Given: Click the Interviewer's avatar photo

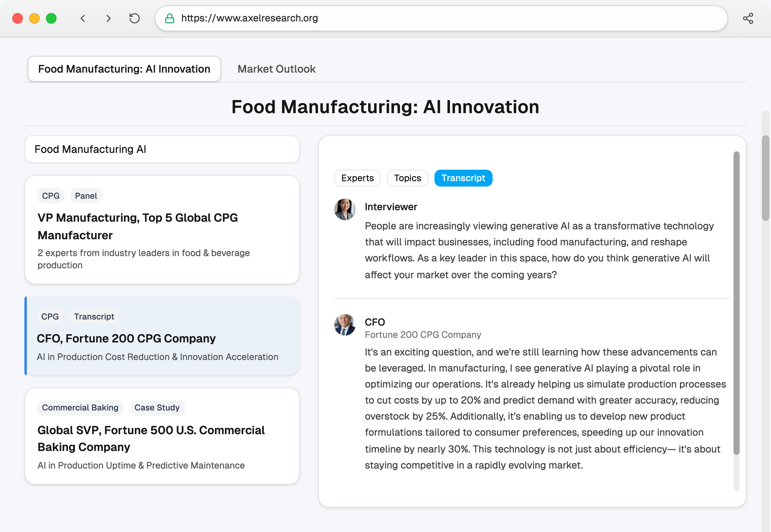Looking at the screenshot, I should click(x=345, y=210).
